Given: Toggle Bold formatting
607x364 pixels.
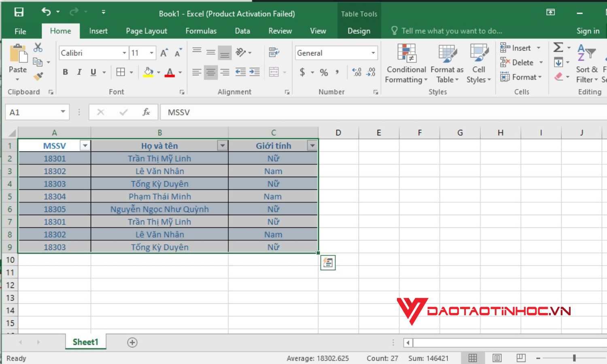Looking at the screenshot, I should [65, 72].
